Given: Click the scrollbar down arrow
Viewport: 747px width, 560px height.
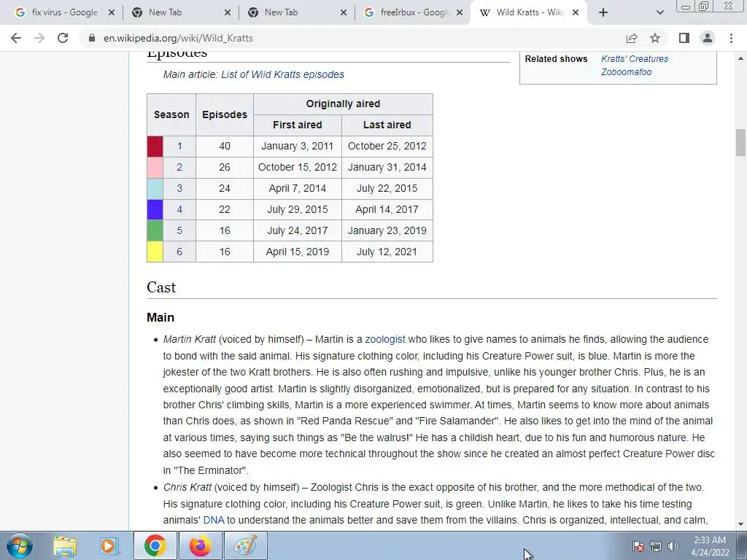Looking at the screenshot, I should [740, 525].
